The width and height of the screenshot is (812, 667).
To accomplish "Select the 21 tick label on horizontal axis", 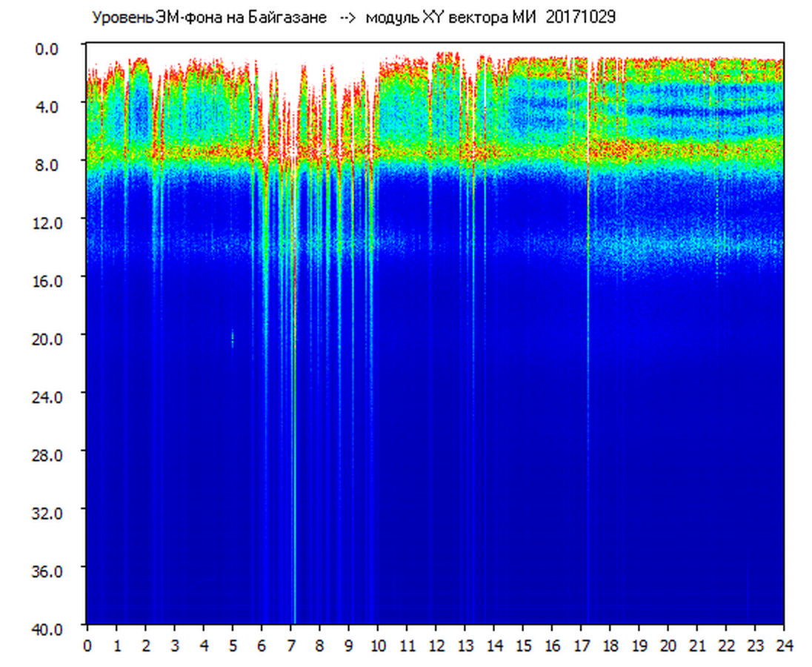I will [x=697, y=646].
